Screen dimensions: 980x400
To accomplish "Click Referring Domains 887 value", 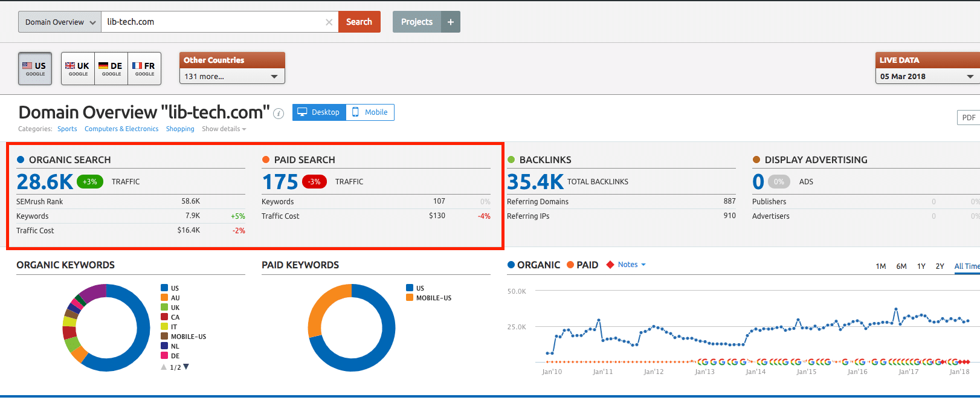I will pyautogui.click(x=730, y=201).
